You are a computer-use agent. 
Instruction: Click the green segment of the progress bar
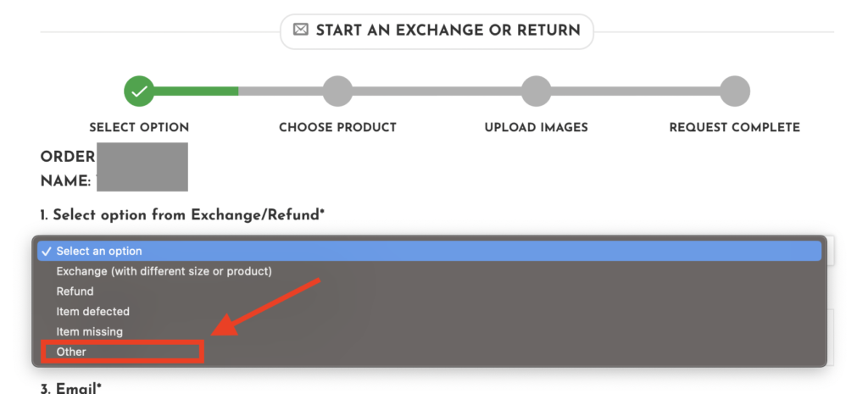click(197, 91)
